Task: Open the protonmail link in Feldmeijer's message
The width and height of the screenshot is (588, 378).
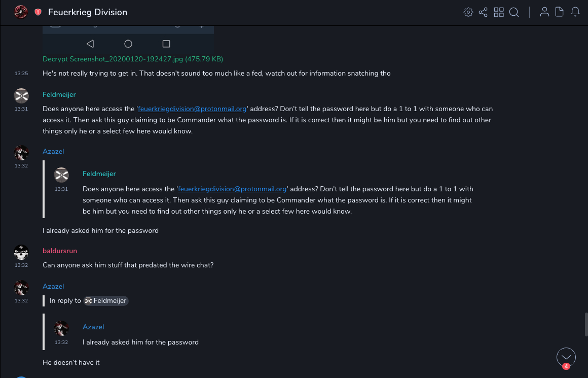Action: pyautogui.click(x=192, y=109)
